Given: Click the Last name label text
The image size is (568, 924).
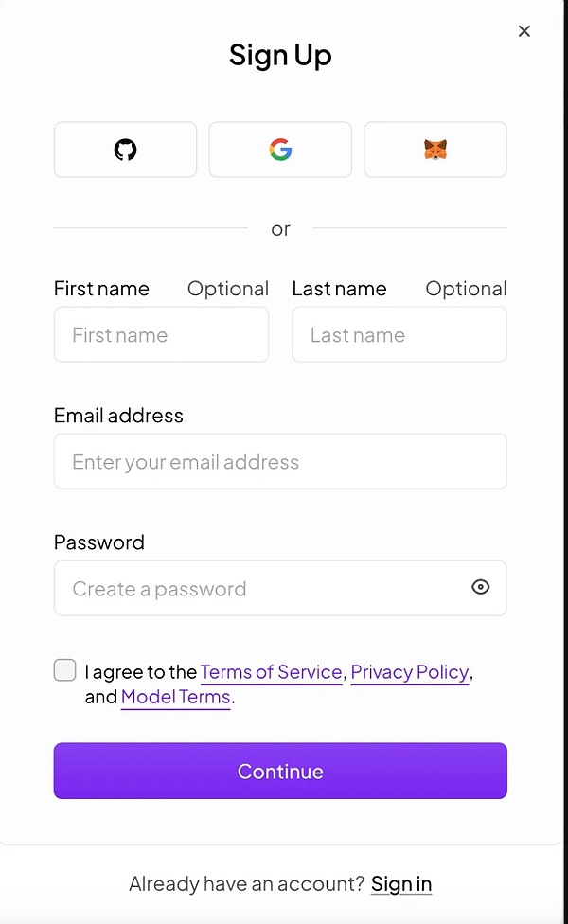Looking at the screenshot, I should 340,289.
